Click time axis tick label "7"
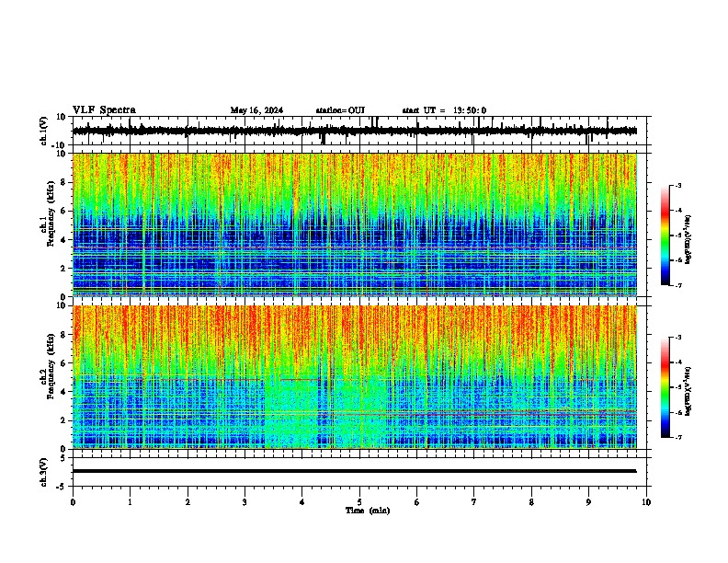This screenshot has width=728, height=563. pos(474,502)
